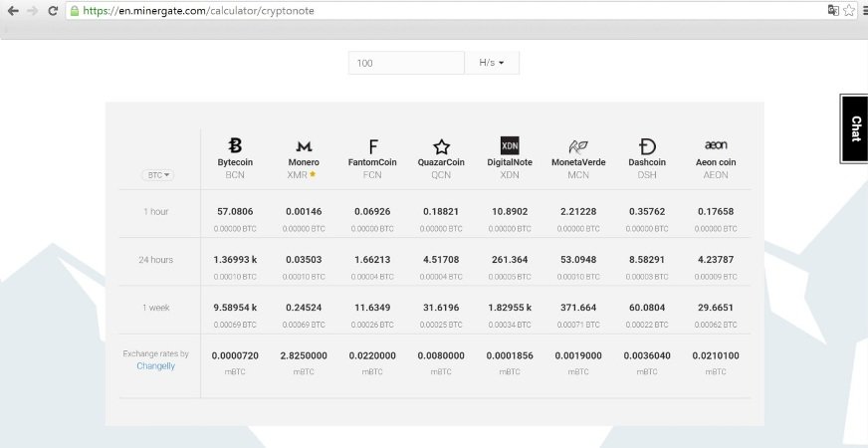Click Monero exchange rate 2.8250000

pyautogui.click(x=304, y=355)
